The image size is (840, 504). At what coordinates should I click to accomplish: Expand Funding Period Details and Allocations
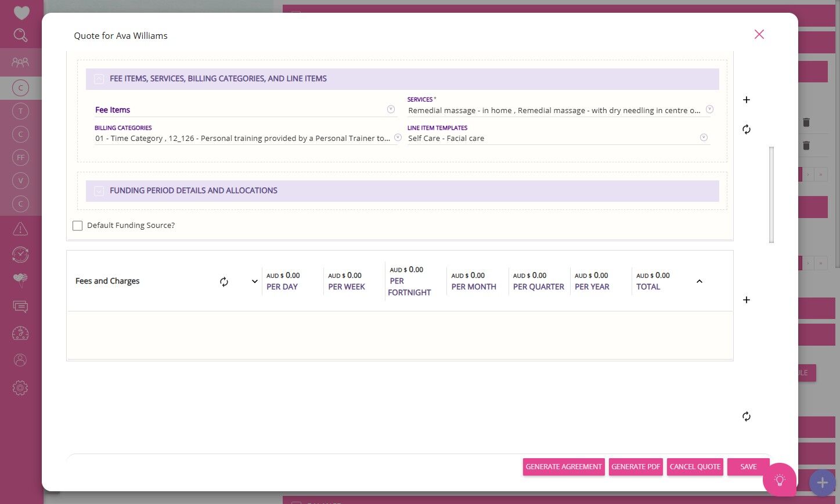(x=99, y=191)
